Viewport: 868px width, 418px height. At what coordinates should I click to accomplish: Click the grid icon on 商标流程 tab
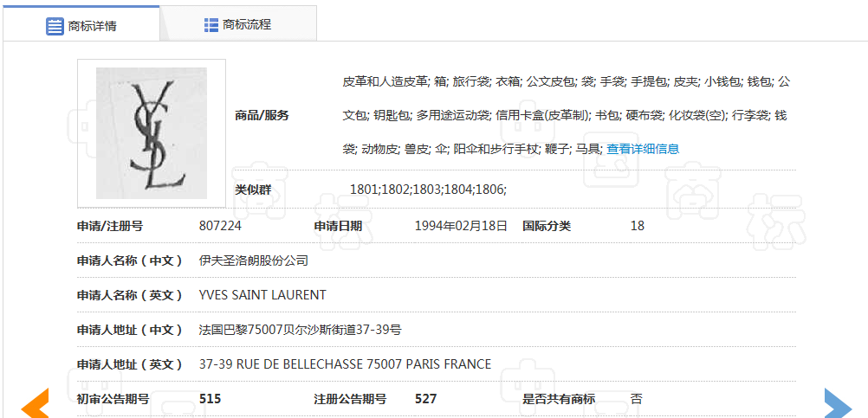tap(211, 24)
